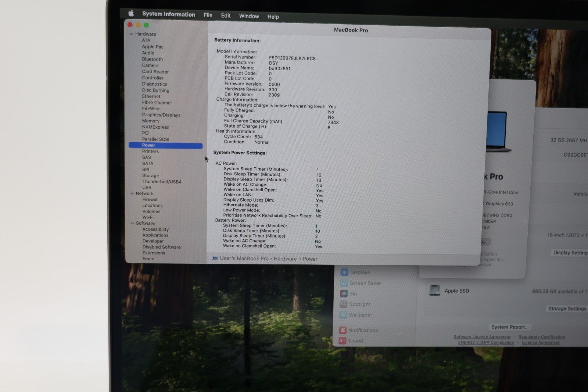Image resolution: width=588 pixels, height=392 pixels.
Task: Select Volumes under Network
Action: pyautogui.click(x=151, y=211)
